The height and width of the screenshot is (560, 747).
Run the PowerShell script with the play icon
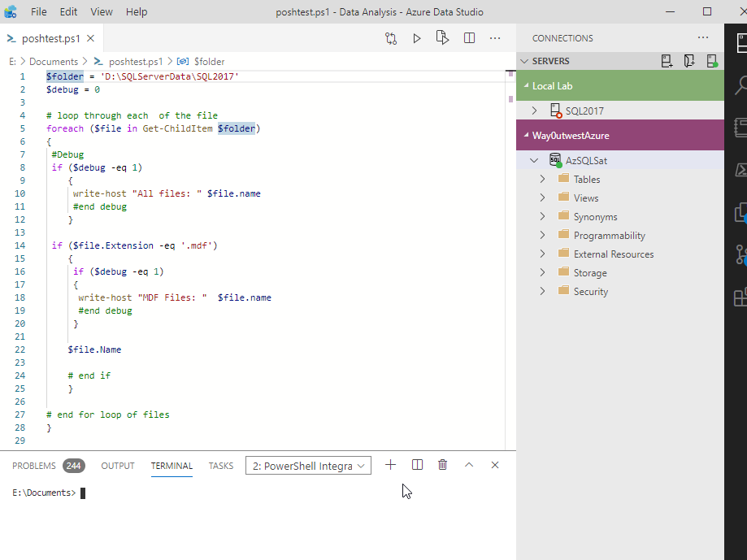pos(417,38)
